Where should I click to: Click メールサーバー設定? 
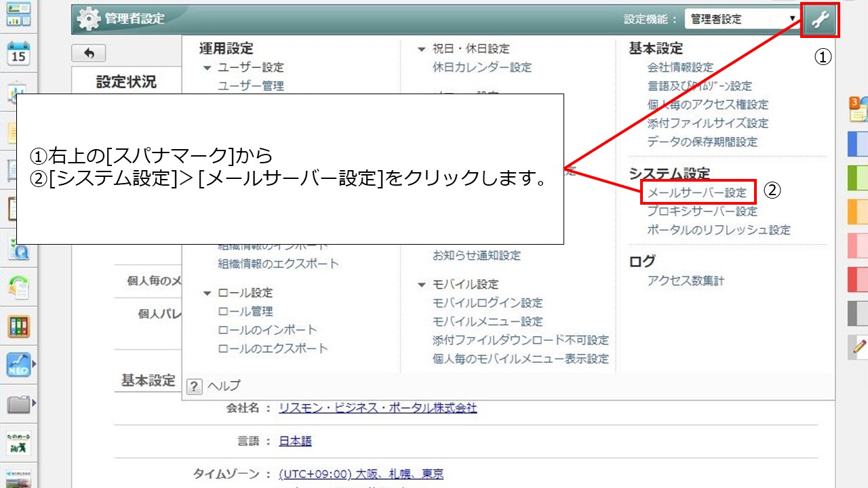pos(697,192)
